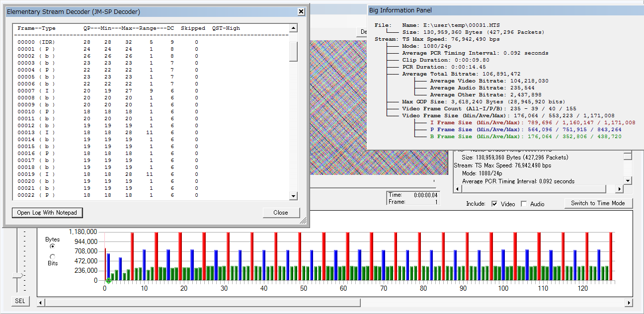Click the right arrow of the chart scrollbar
The height and width of the screenshot is (314, 644).
click(x=629, y=303)
